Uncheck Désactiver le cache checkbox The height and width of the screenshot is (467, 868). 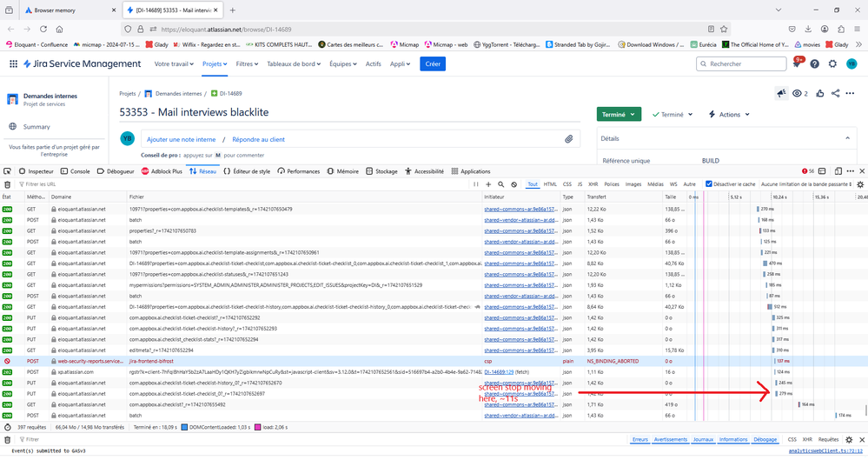pos(709,183)
